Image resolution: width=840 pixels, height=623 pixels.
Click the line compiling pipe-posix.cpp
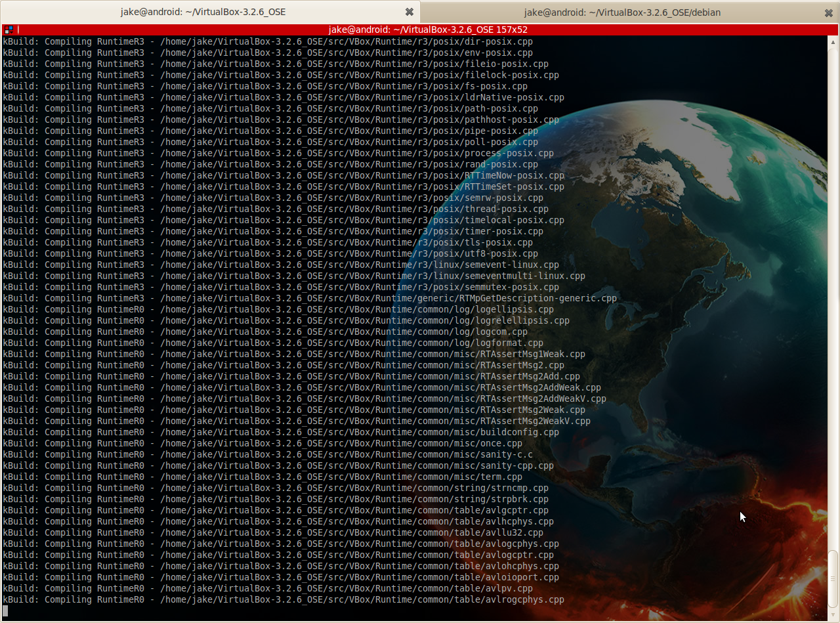point(270,131)
